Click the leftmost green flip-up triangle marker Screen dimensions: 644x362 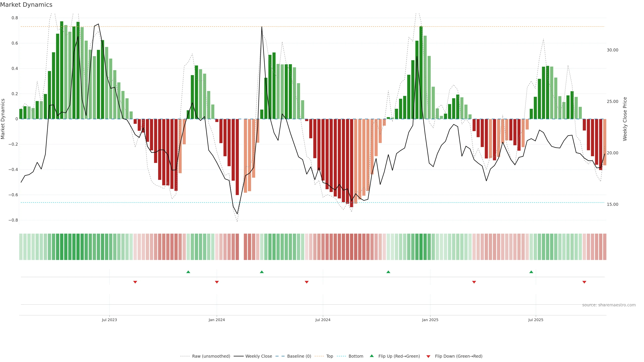coord(188,272)
